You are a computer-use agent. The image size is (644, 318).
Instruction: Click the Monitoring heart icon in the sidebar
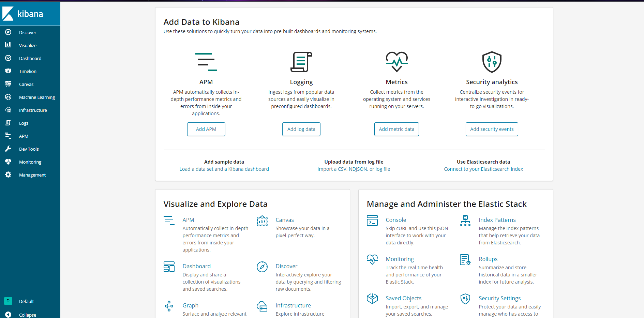8,162
